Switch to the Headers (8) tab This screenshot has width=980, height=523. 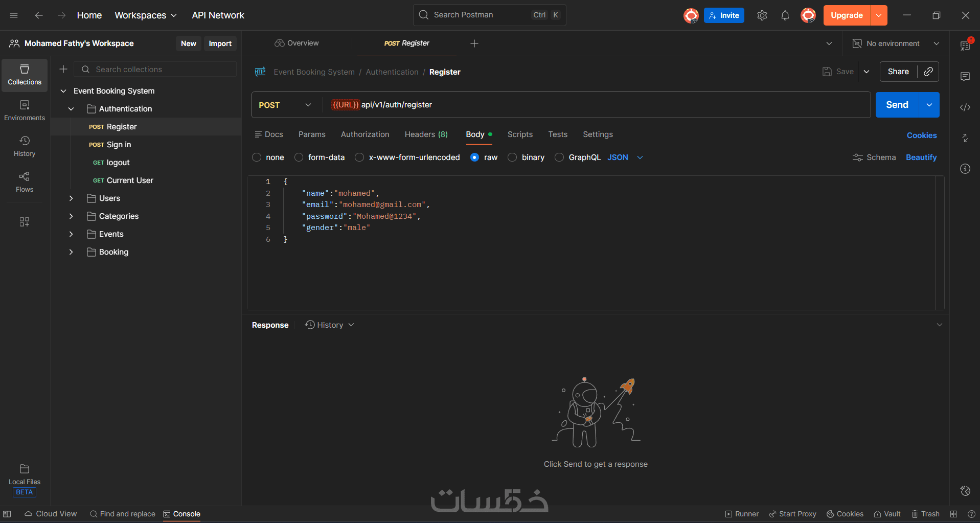pyautogui.click(x=426, y=134)
